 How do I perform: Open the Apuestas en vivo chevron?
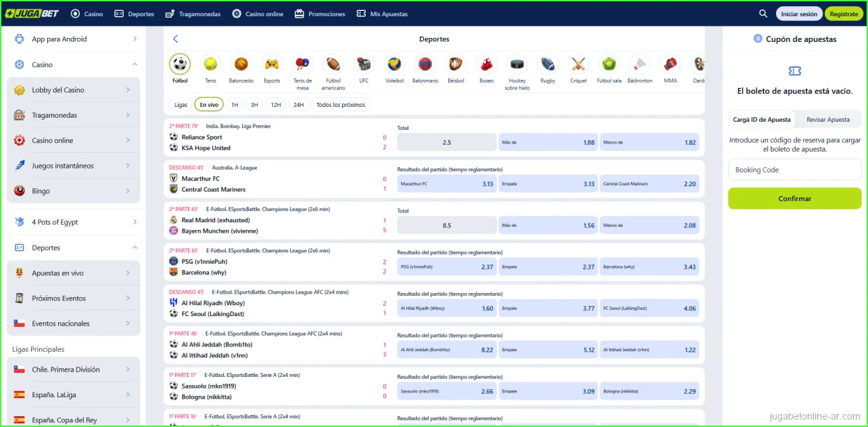pyautogui.click(x=127, y=273)
